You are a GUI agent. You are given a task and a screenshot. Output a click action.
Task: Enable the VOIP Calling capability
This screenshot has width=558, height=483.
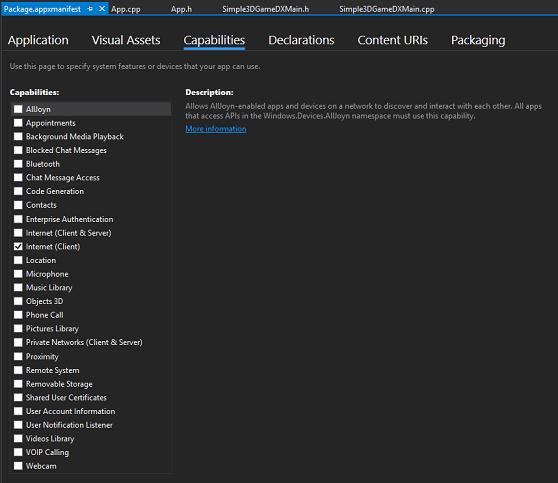(18, 452)
